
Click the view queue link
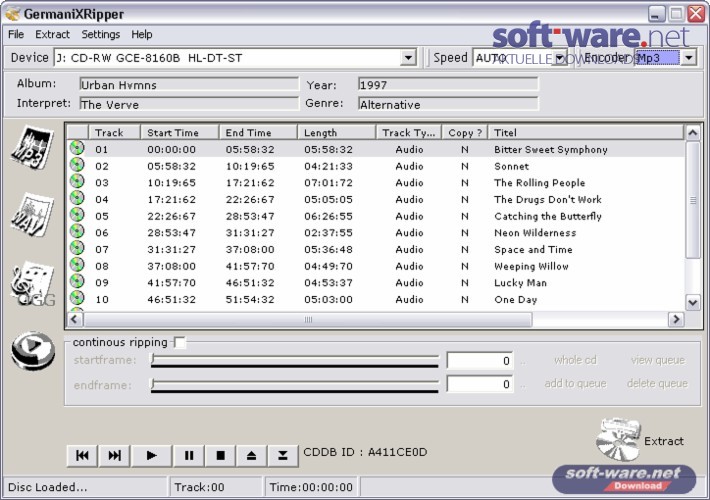coord(657,360)
